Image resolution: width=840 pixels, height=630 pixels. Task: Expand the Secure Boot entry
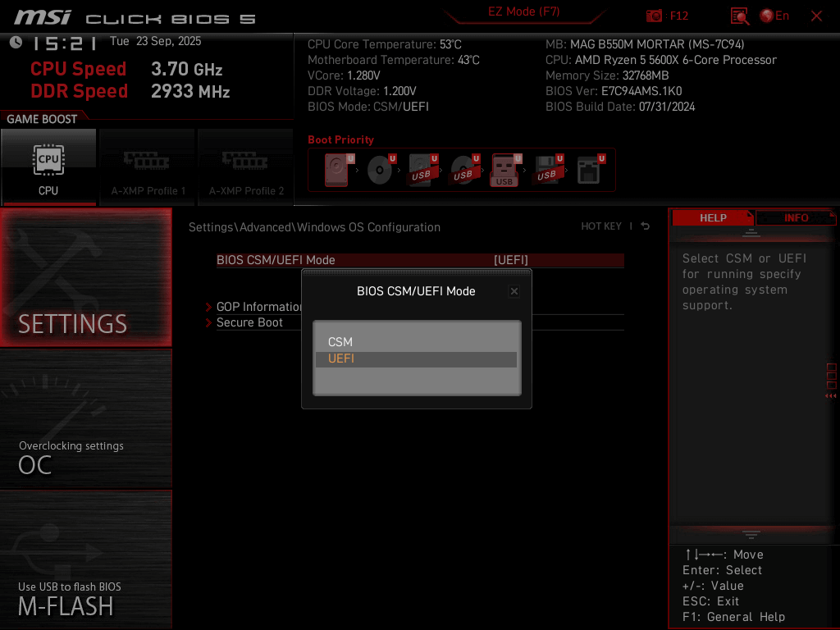click(x=249, y=322)
